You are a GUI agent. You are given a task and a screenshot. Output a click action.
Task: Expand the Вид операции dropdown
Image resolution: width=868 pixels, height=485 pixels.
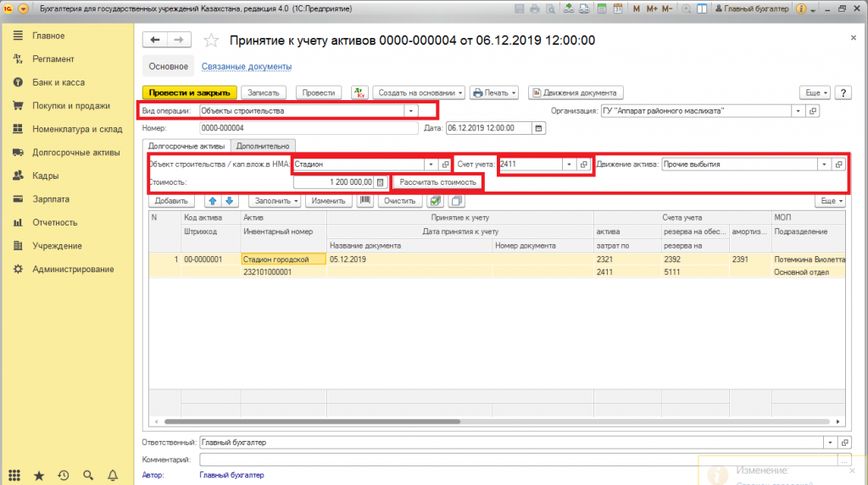tap(411, 110)
